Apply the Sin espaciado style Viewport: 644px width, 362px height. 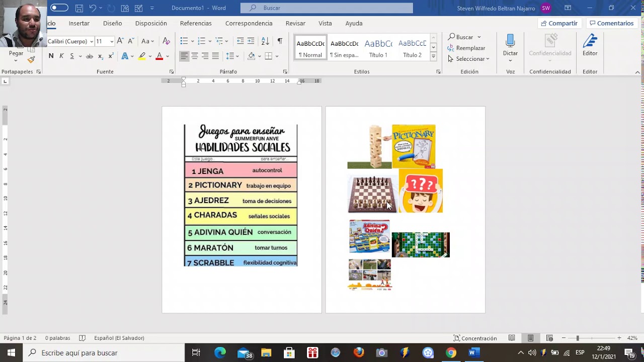(344, 48)
